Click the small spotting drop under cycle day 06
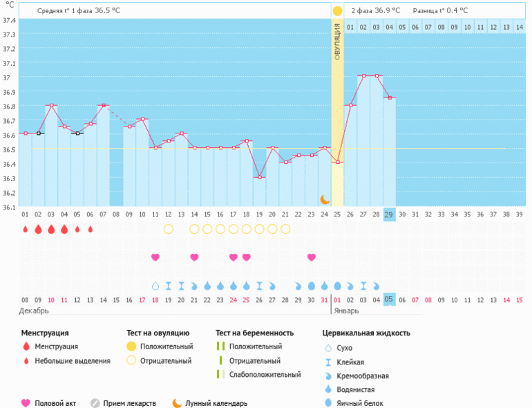Image resolution: width=532 pixels, height=408 pixels. (x=91, y=229)
